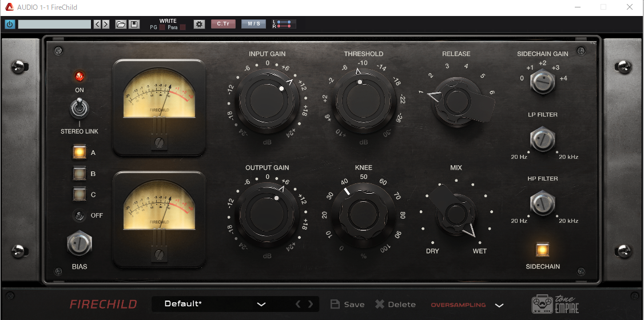
Task: Switch the tube mode OFF toggle
Action: (79, 215)
